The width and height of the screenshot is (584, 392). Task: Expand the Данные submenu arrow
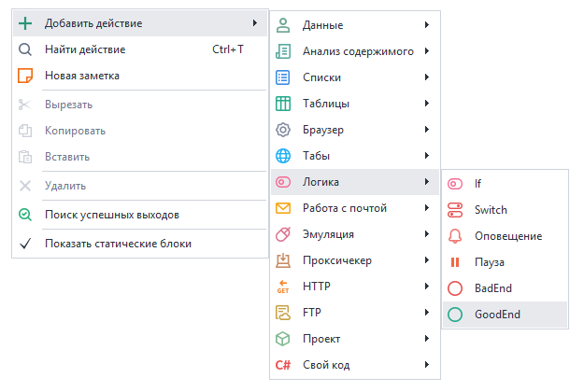(x=426, y=25)
